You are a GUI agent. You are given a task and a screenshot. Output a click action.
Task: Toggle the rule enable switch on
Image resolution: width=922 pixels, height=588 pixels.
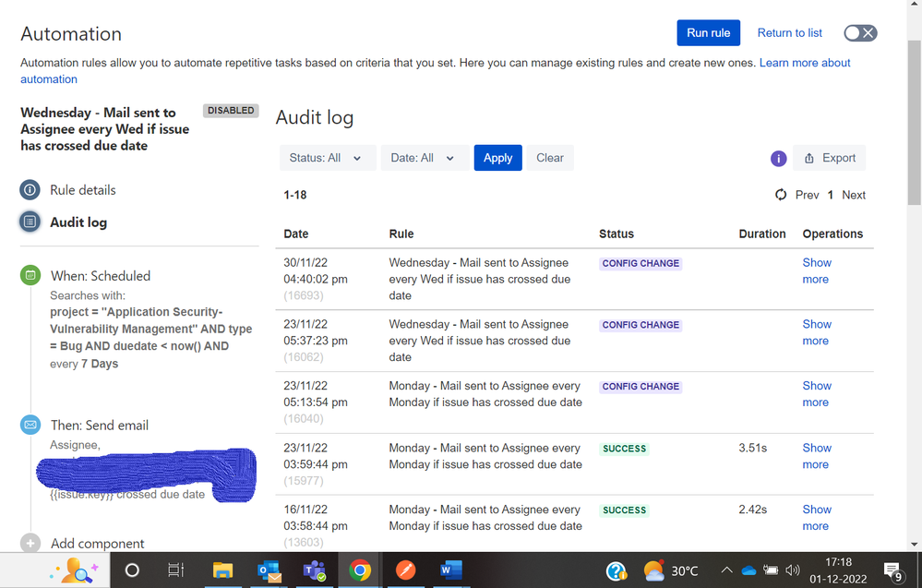click(x=860, y=33)
